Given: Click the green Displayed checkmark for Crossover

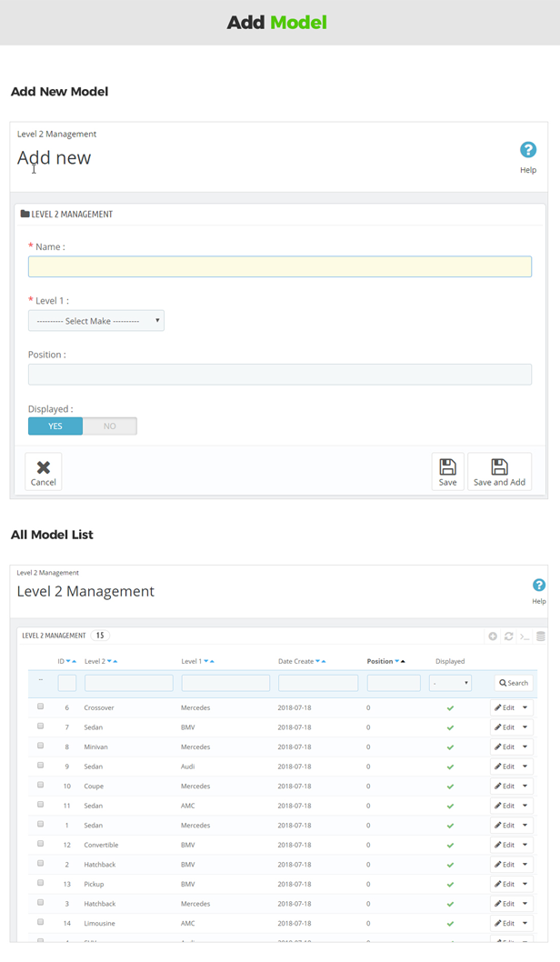Looking at the screenshot, I should pos(450,707).
